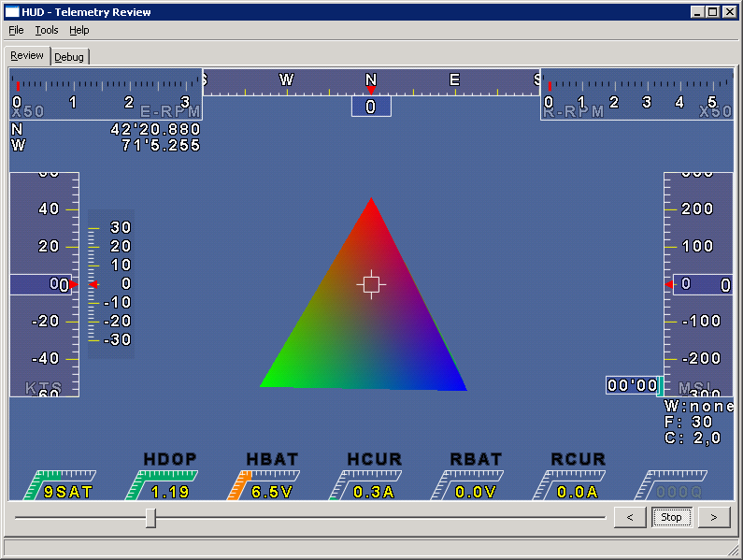Select the Review tab
This screenshot has width=743, height=560.
[x=27, y=56]
